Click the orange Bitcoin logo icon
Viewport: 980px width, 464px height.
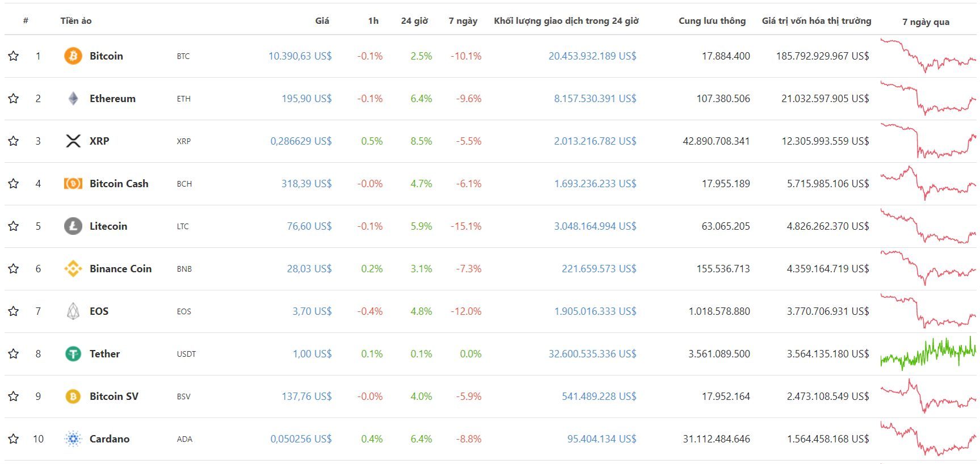[73, 56]
